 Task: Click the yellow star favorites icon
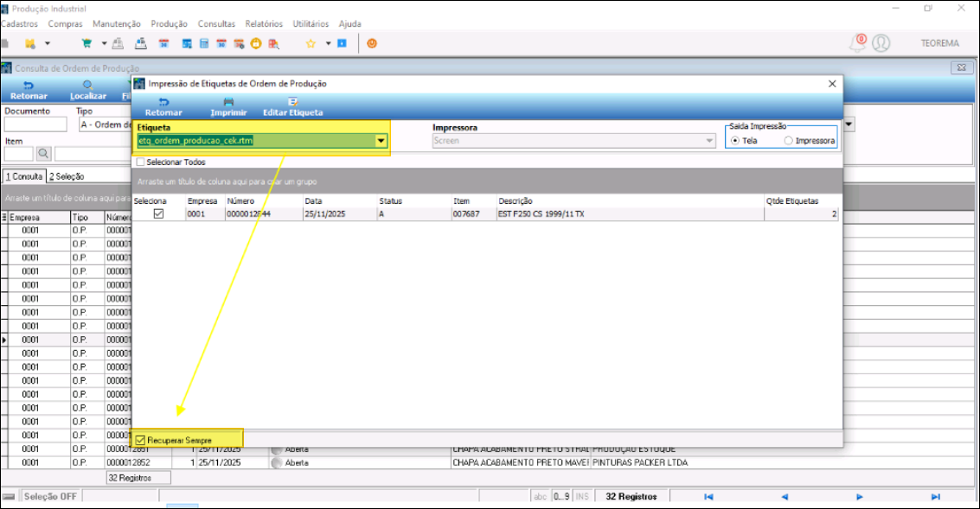(x=311, y=42)
